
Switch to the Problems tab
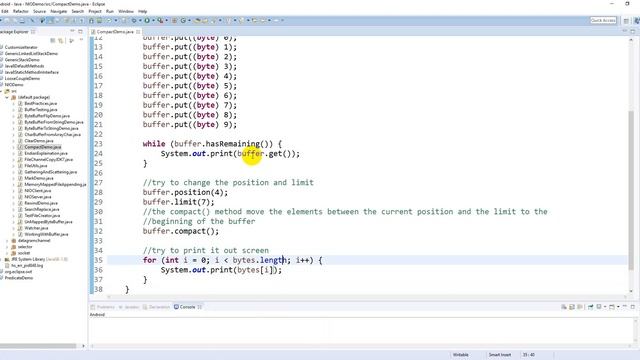103,307
